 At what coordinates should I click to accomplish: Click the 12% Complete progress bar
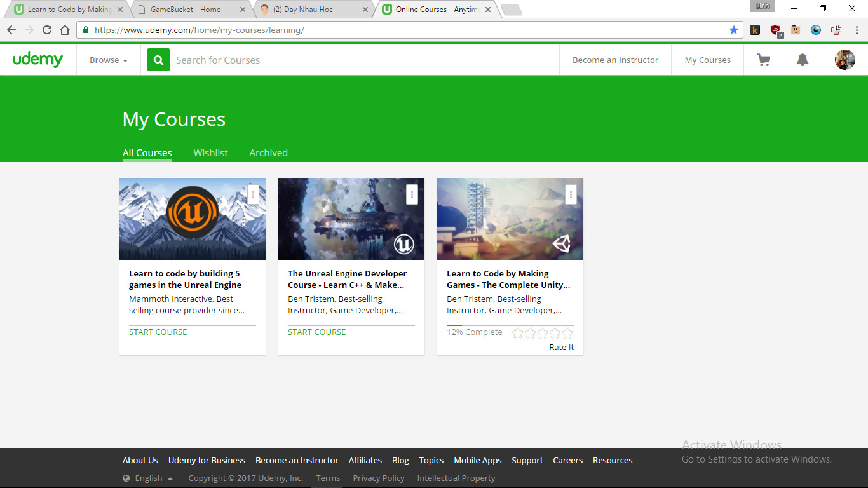coord(510,325)
